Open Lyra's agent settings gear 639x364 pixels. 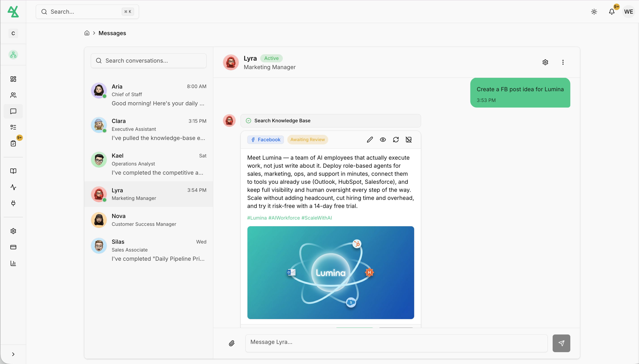545,62
